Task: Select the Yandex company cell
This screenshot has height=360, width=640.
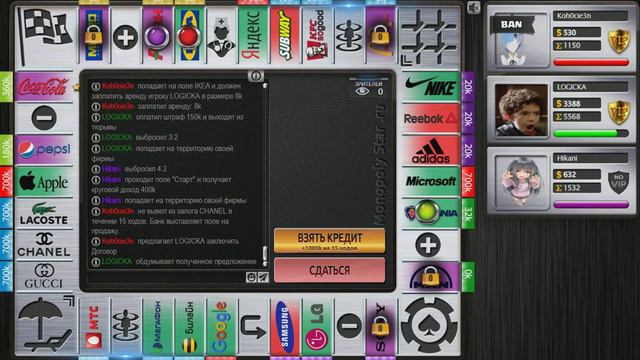Action: coord(253,36)
